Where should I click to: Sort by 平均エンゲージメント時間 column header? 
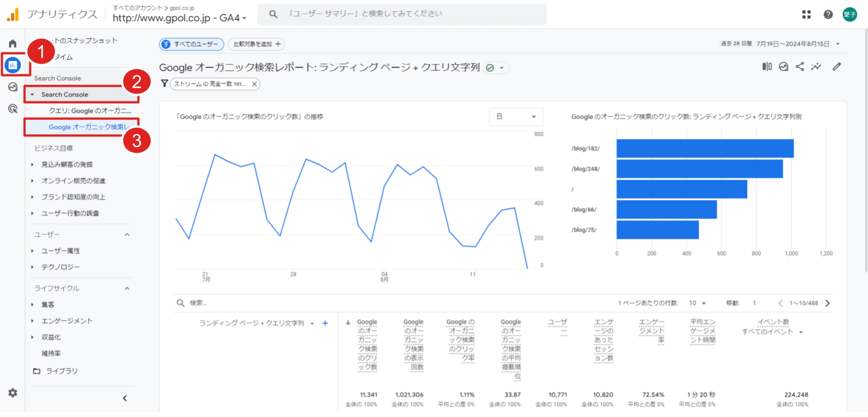pyautogui.click(x=703, y=331)
